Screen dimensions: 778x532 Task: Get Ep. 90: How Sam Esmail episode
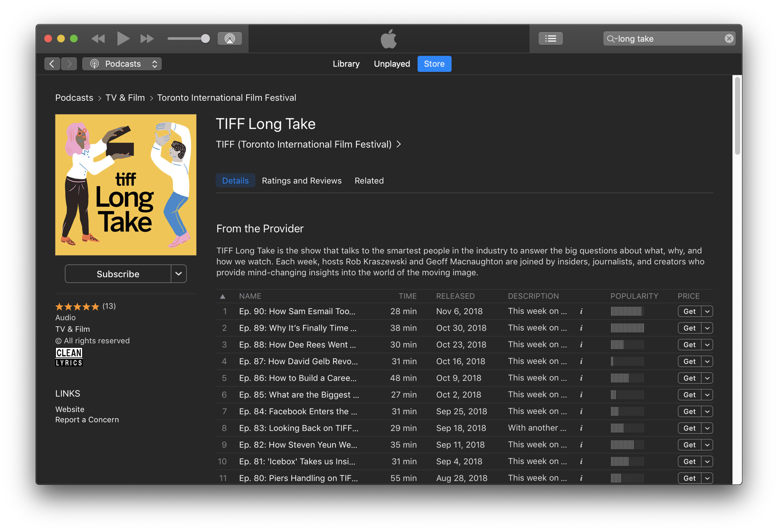point(690,311)
